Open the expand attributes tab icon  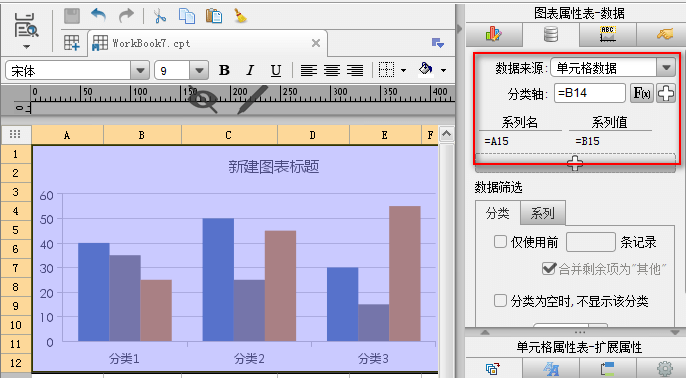(608, 368)
